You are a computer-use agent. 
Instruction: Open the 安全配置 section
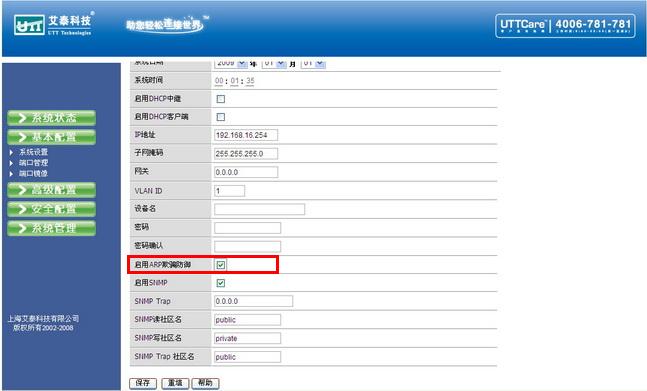(x=52, y=209)
